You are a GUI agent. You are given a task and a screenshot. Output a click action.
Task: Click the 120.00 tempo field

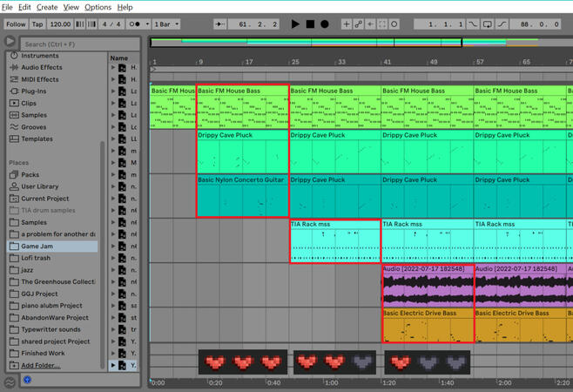[x=60, y=24]
